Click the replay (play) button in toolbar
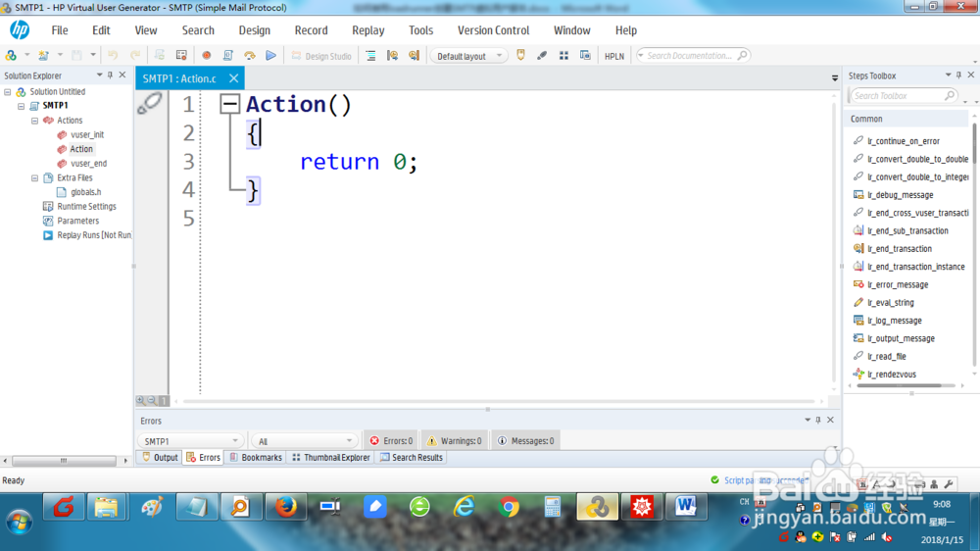Viewport: 980px width, 551px height. coord(270,56)
